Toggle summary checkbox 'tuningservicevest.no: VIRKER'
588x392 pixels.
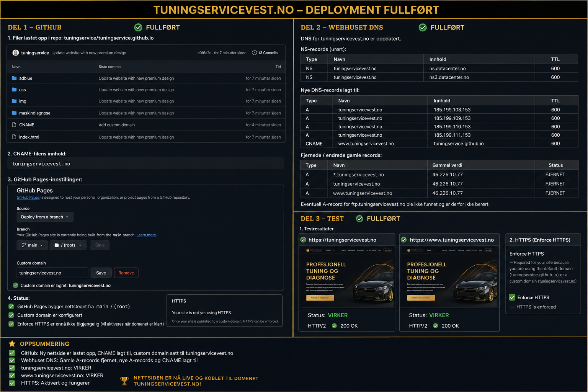12,368
